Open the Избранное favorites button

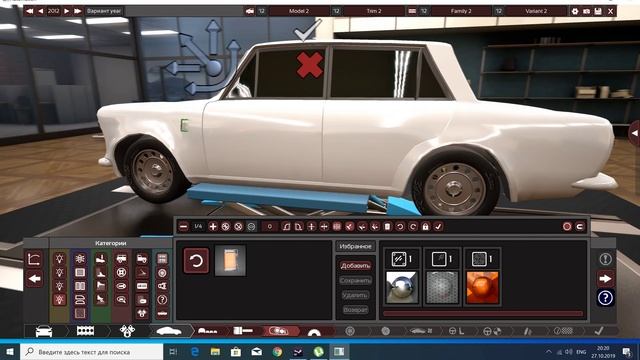click(356, 246)
